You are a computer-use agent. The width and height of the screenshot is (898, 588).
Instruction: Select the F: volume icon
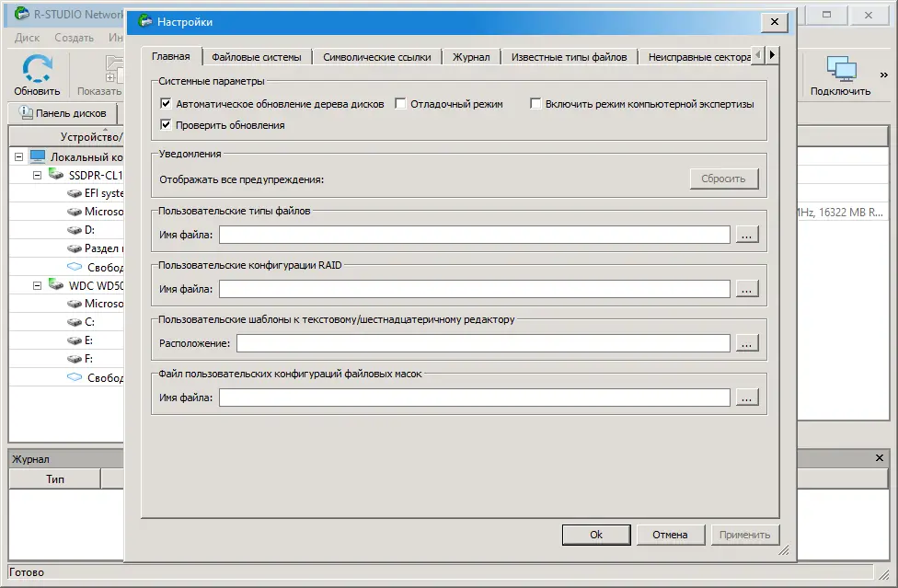tap(75, 359)
